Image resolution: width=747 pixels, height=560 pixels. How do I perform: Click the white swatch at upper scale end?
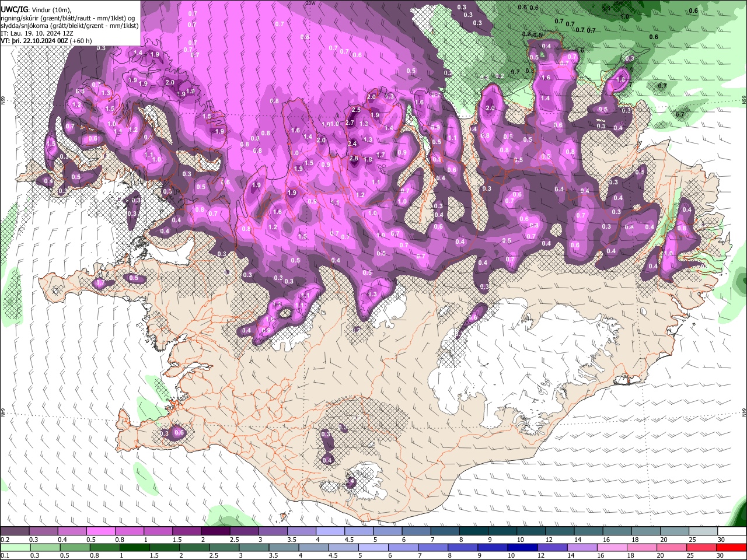pos(732,531)
